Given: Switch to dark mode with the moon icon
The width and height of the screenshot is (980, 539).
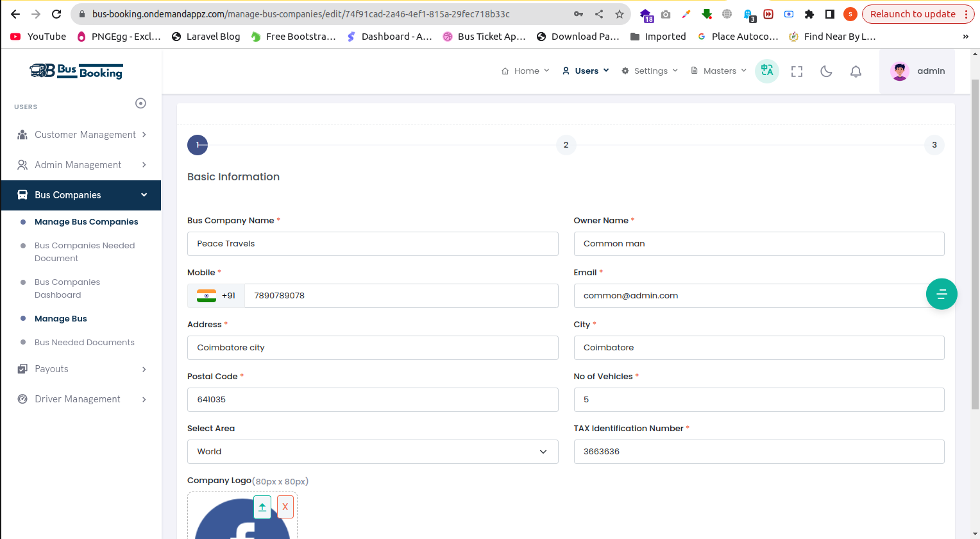Looking at the screenshot, I should coord(826,71).
